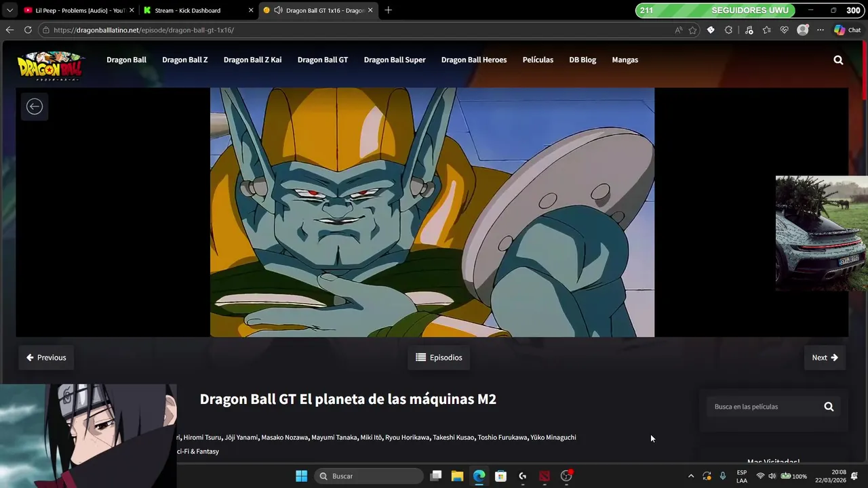Click the Dragon Ball site logo
The image size is (868, 488).
[x=51, y=66]
